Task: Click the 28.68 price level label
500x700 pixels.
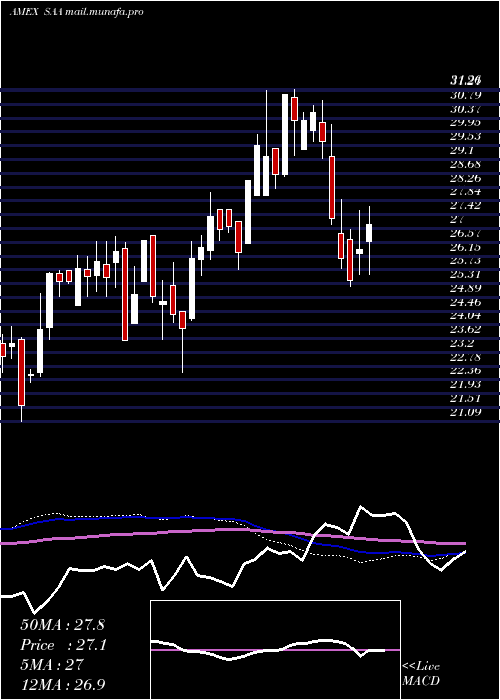Action: click(465, 164)
